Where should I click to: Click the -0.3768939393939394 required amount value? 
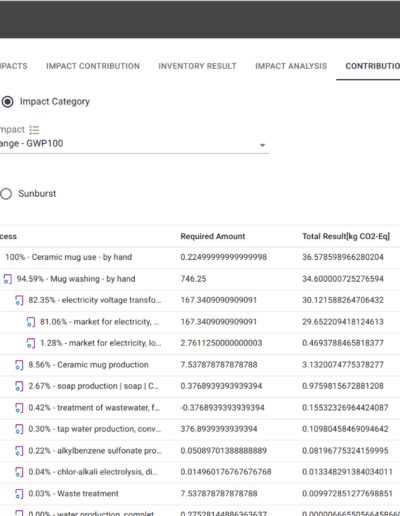[222, 408]
